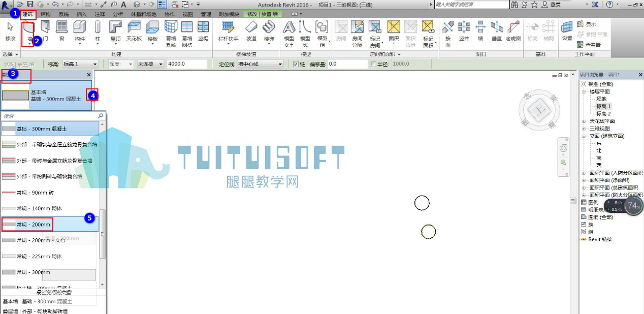Image resolution: width=644 pixels, height=314 pixels.
Task: Activate the 天花板 (Ceiling) tool
Action: pyautogui.click(x=134, y=30)
